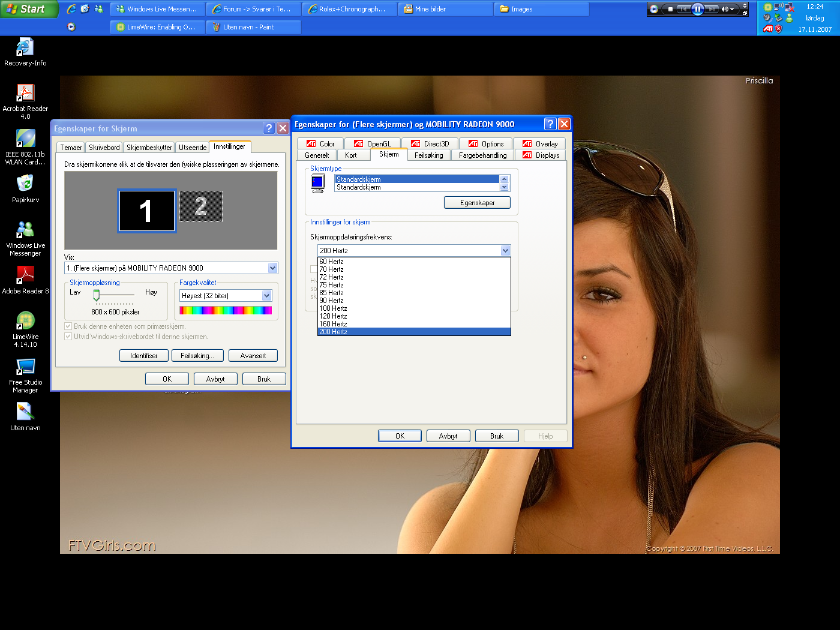Open the Acrobat Reader 4.0 desktop icon

25,93
